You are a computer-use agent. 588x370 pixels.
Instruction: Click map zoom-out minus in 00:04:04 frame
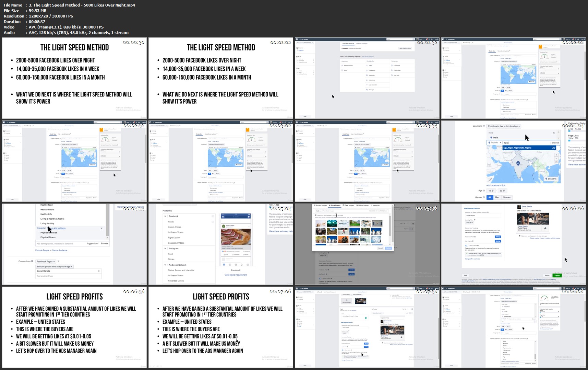tap(556, 159)
